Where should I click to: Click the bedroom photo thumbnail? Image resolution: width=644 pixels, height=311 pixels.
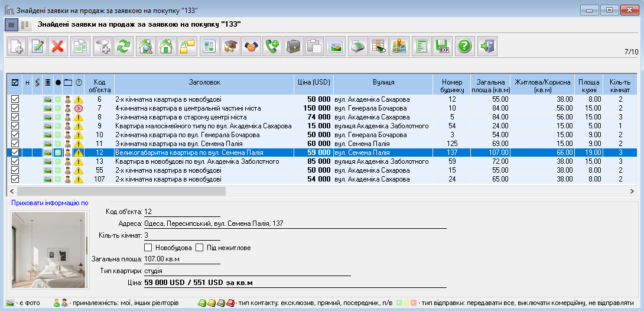pos(48,250)
